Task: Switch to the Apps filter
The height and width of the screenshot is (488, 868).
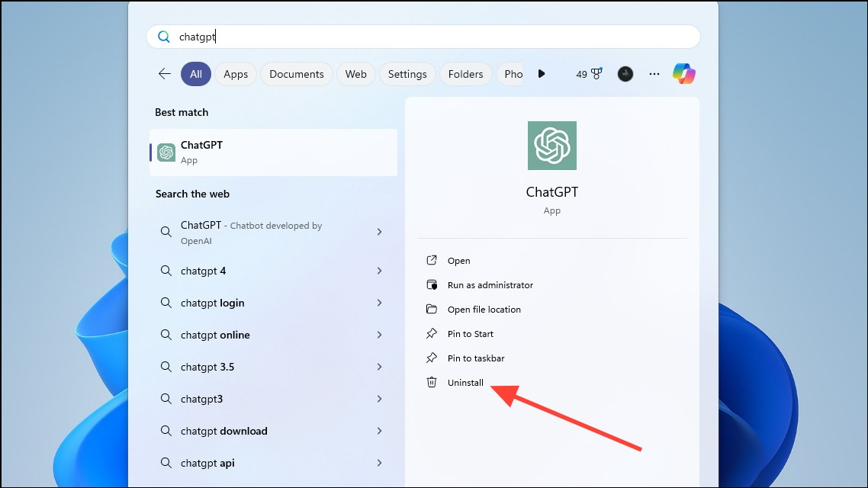Action: tap(236, 74)
